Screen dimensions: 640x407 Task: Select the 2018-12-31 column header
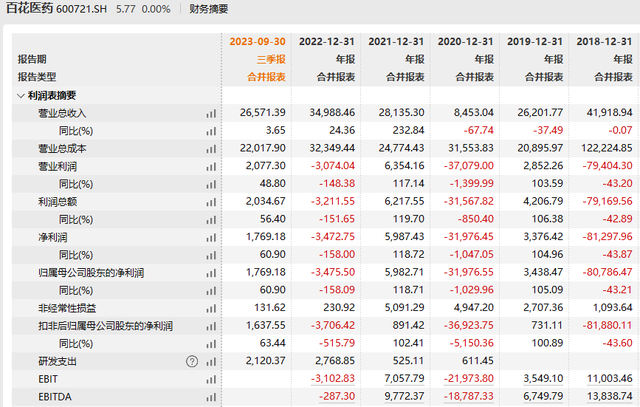click(x=604, y=42)
